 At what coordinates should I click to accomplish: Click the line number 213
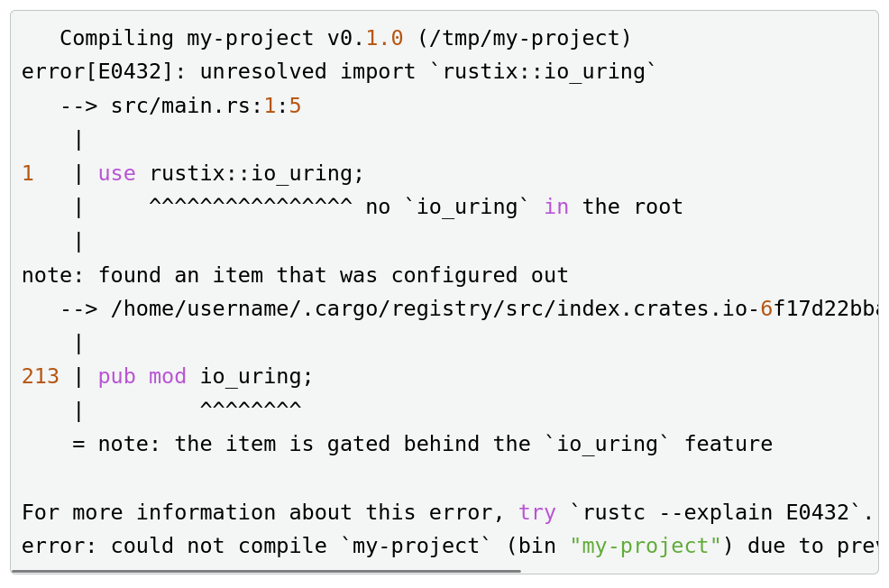(41, 377)
